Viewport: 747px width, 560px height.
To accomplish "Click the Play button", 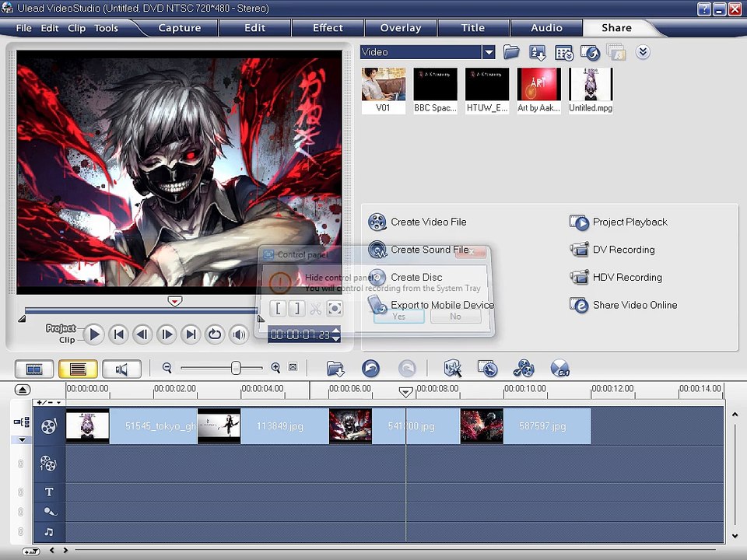I will pyautogui.click(x=94, y=334).
